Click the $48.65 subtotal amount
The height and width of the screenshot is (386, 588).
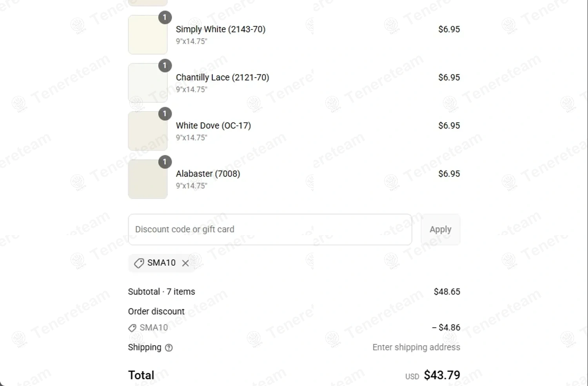click(x=447, y=292)
